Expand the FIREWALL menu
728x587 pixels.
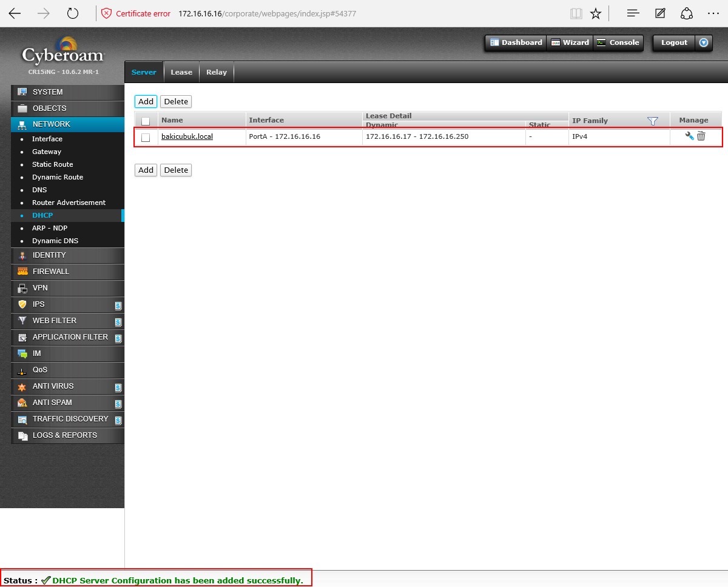67,272
